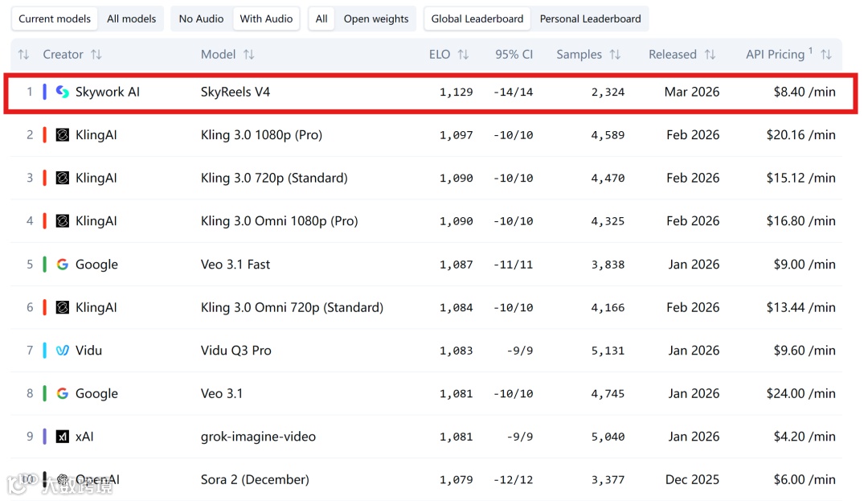Select the xAI creator name
The image size is (868, 501).
pyautogui.click(x=84, y=437)
